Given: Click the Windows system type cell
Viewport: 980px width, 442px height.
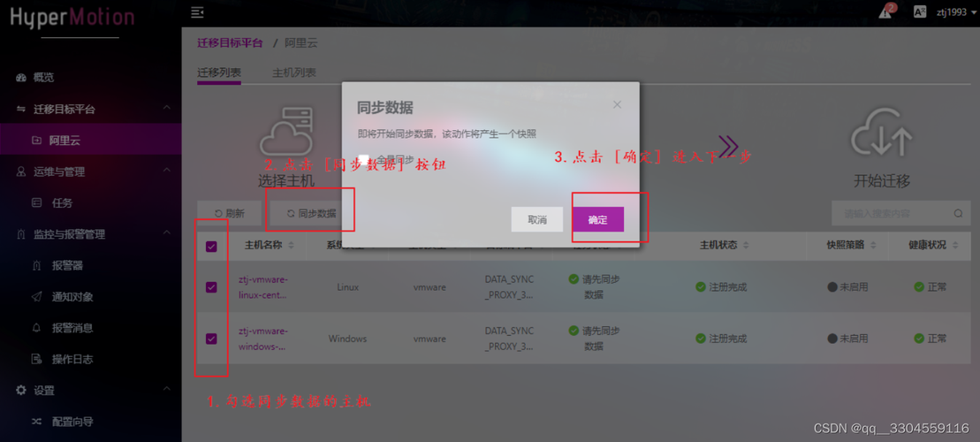Looking at the screenshot, I should pos(347,339).
